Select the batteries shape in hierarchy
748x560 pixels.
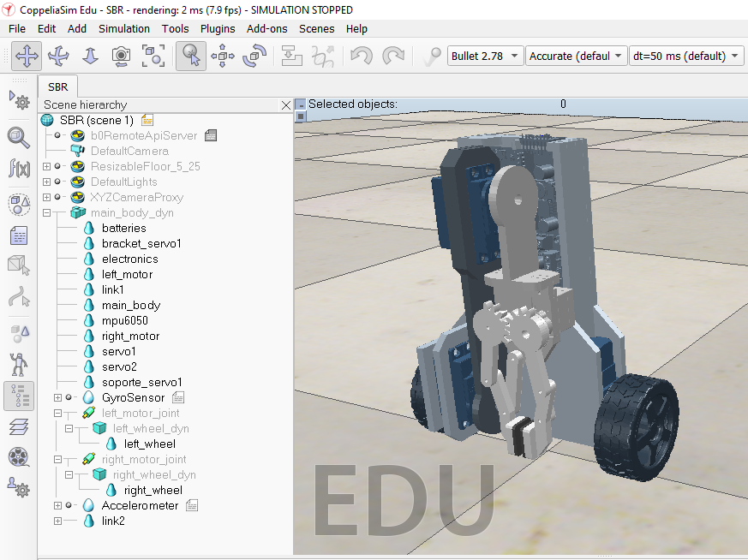pos(124,229)
